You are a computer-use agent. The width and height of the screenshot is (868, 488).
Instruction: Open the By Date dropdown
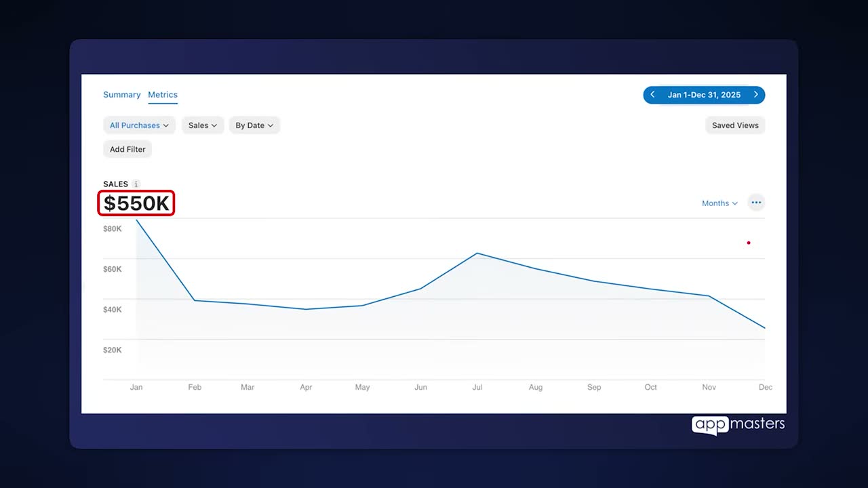coord(254,125)
